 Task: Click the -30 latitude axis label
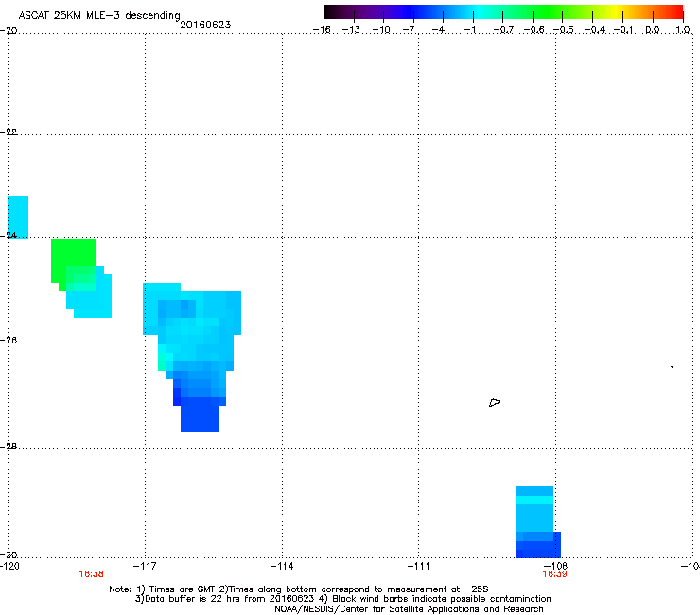[x=9, y=554]
